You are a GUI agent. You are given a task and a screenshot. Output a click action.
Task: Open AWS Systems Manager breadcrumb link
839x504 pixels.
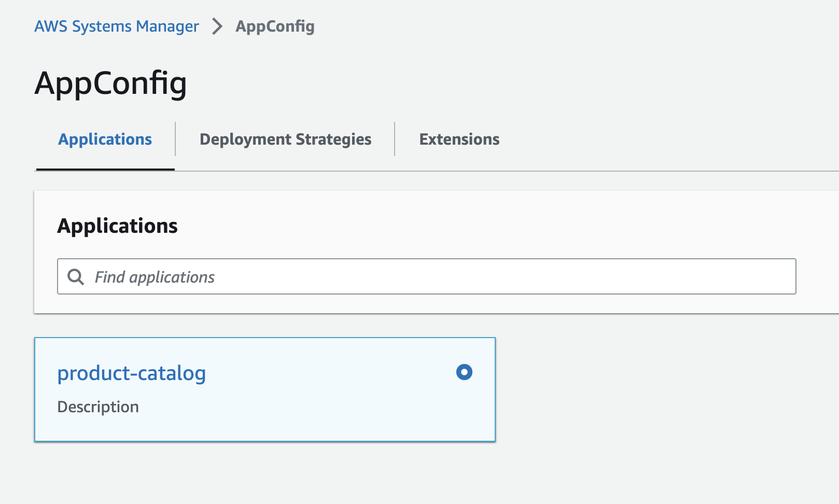point(117,26)
